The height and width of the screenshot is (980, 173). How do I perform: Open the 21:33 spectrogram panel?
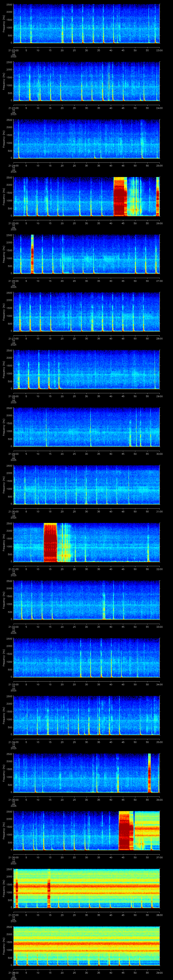[x=86, y=657]
